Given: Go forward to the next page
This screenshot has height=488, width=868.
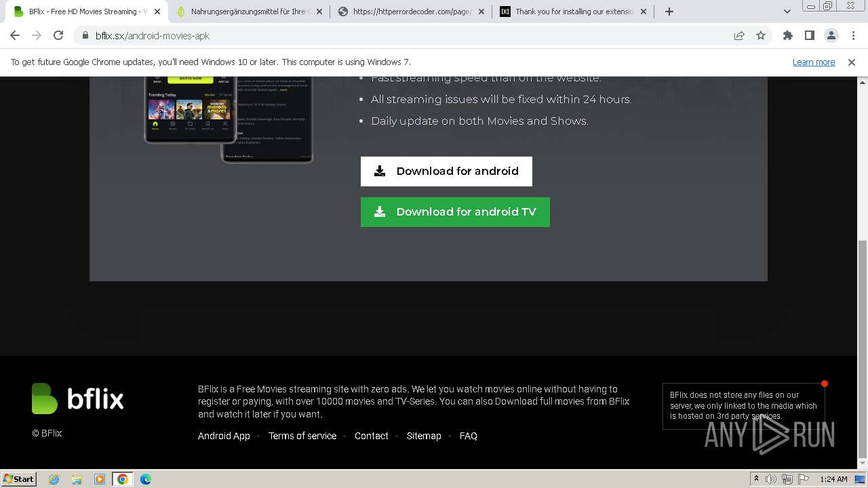Looking at the screenshot, I should point(37,36).
